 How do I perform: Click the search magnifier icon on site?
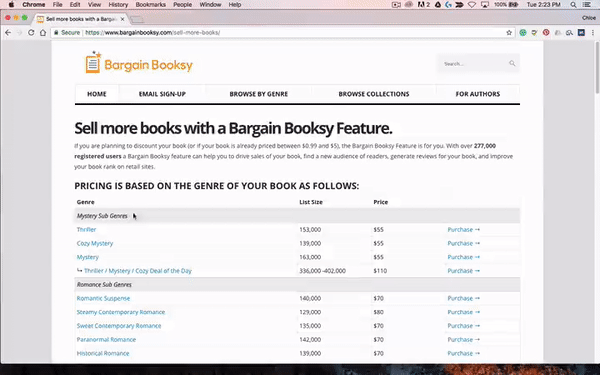pos(512,64)
